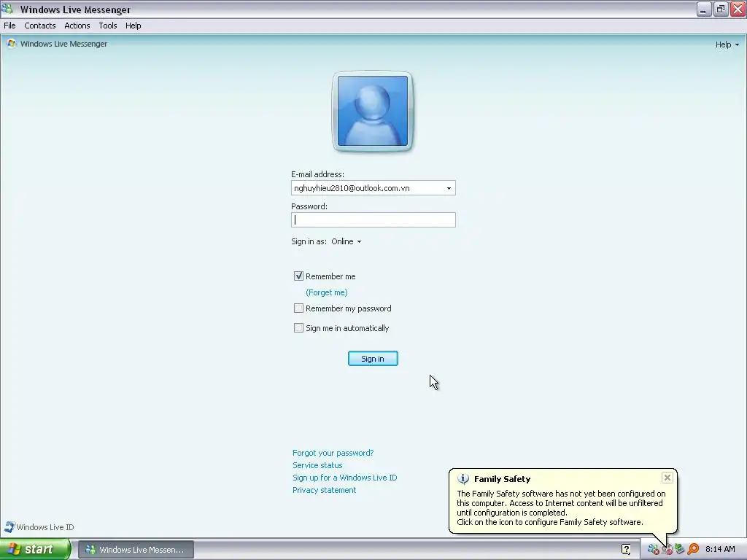Open the Tools menu
This screenshot has height=560, width=747.
[108, 26]
